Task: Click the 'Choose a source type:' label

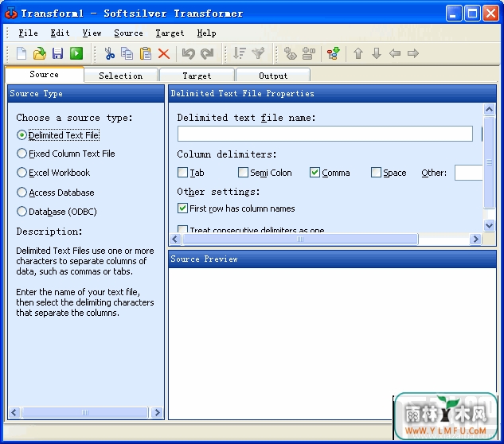Action: (74, 118)
